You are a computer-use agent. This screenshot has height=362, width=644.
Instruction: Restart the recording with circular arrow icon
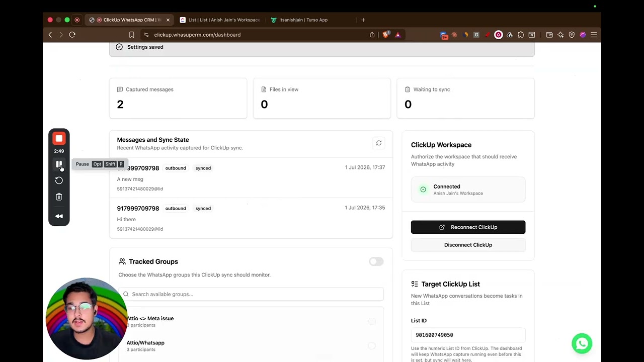coord(59,180)
